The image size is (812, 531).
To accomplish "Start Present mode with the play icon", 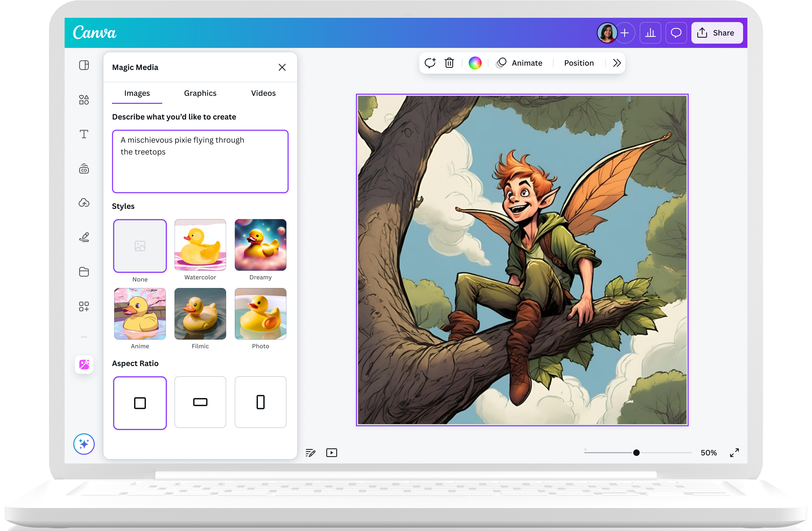I will coord(331,453).
